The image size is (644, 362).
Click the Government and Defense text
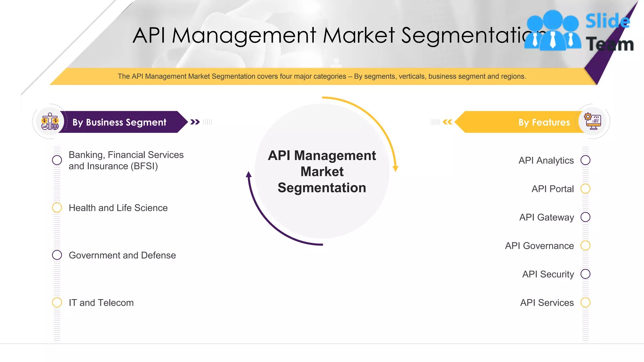pos(122,255)
